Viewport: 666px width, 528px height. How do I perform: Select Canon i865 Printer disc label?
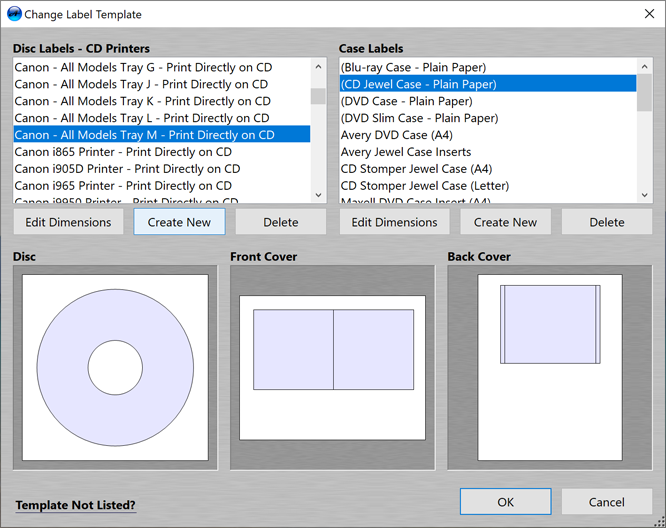tap(123, 152)
